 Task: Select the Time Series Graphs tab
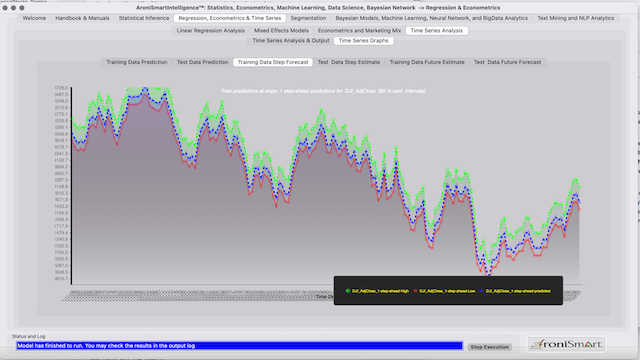pos(363,40)
